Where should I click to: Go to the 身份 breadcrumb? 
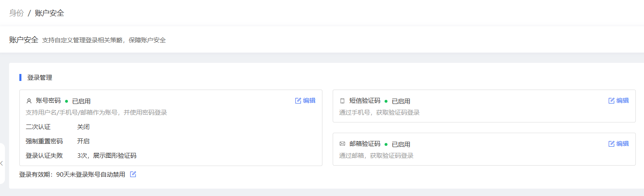point(16,13)
